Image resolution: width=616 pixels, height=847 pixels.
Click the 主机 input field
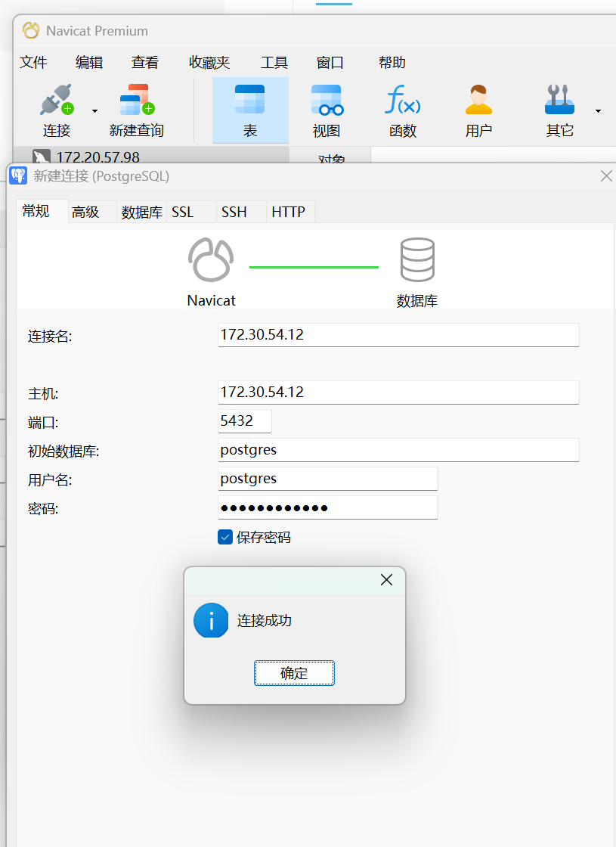pos(398,392)
